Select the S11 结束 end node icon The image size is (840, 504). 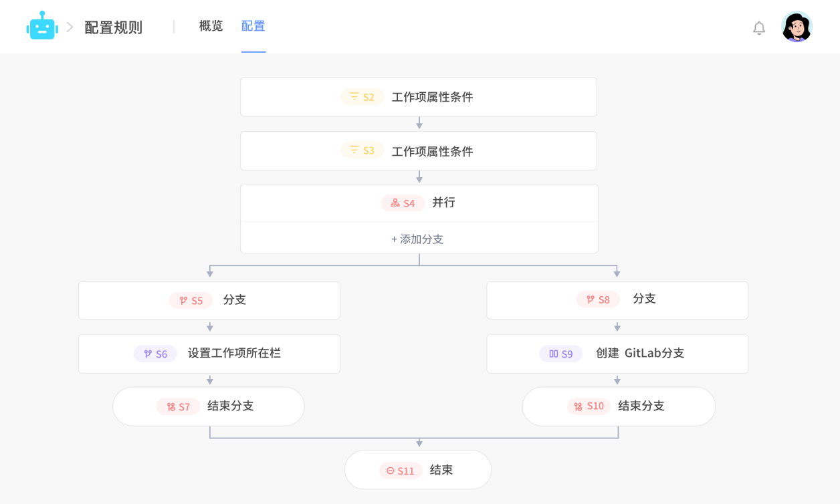[x=389, y=470]
